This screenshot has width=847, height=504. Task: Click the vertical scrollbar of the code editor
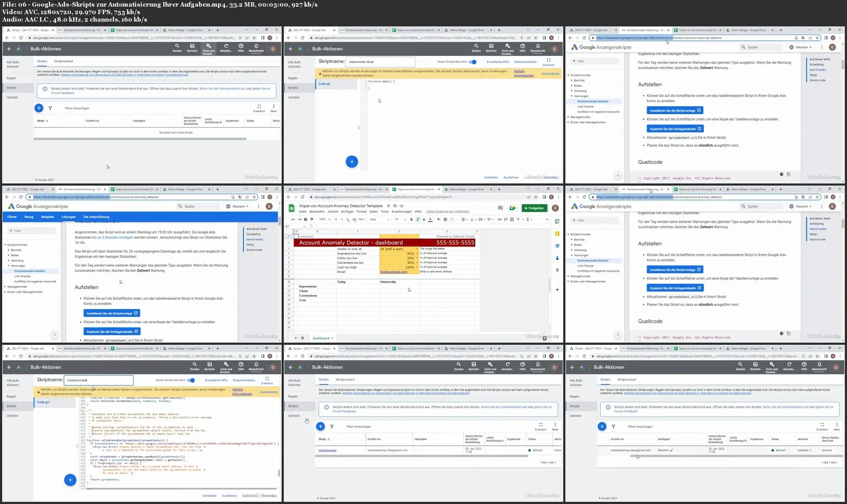point(279,473)
